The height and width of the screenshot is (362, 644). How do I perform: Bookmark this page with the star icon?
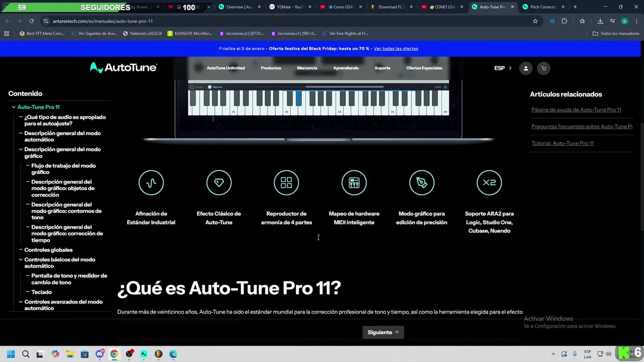(535, 21)
